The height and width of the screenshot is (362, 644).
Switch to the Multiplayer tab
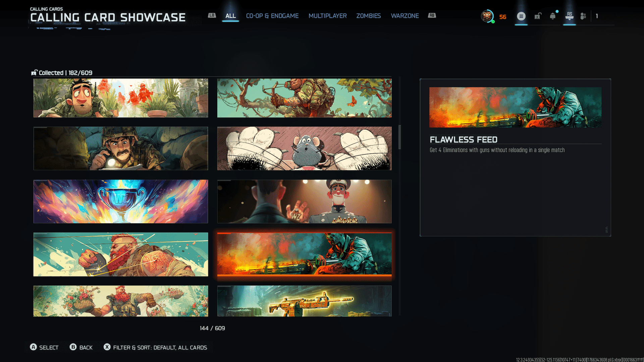(327, 16)
